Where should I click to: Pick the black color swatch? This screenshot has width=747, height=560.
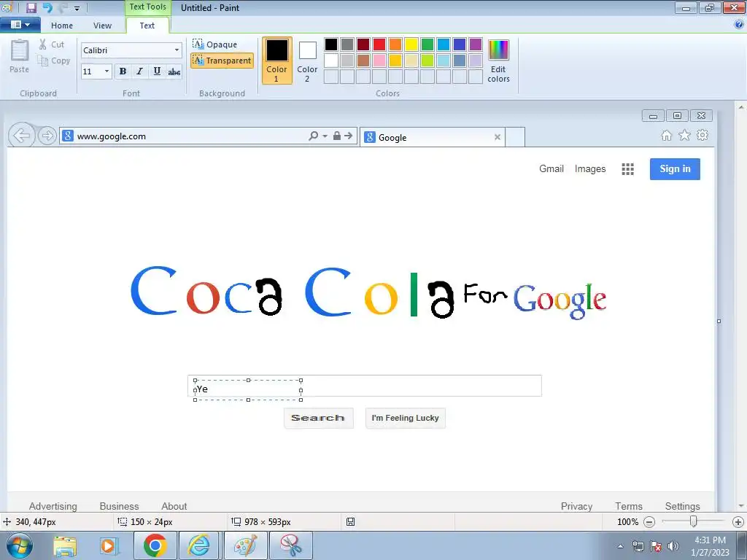[331, 44]
